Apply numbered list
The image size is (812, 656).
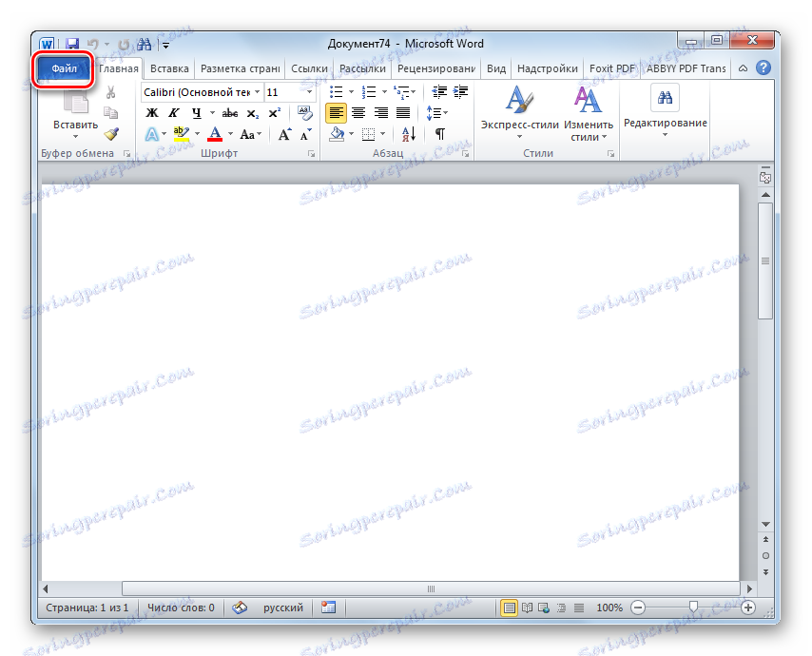369,92
